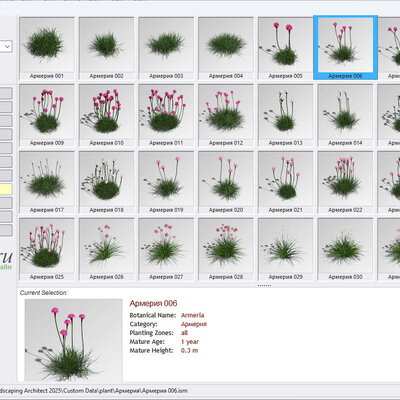Choose the Армерия 017 plant thumbnail
Screen dimensions: 400x400
(47, 182)
